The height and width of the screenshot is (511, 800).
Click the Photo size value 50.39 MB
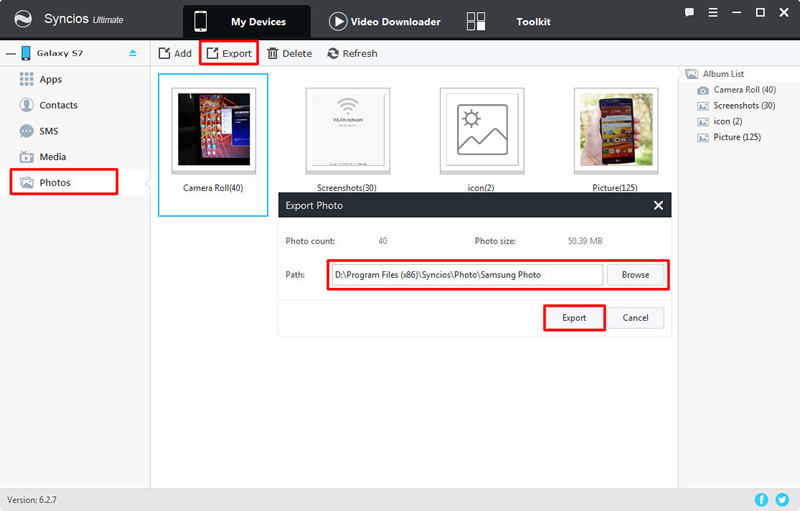click(x=585, y=241)
